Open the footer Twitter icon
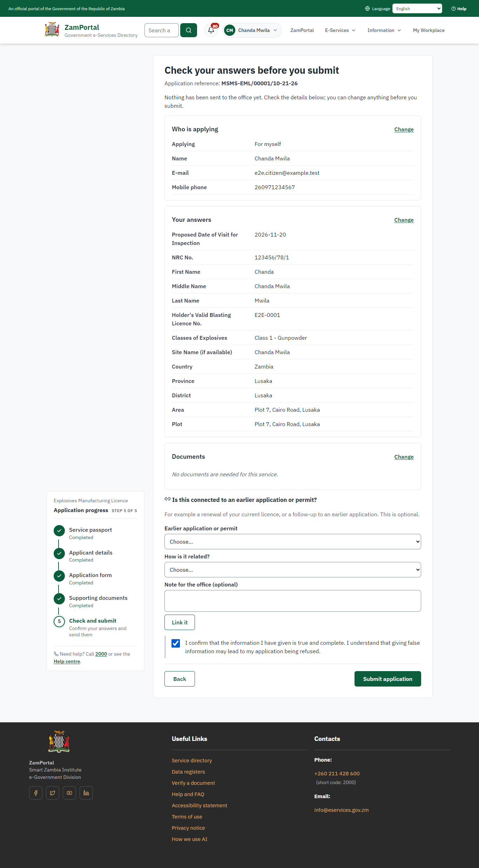This screenshot has width=479, height=868. [53, 793]
